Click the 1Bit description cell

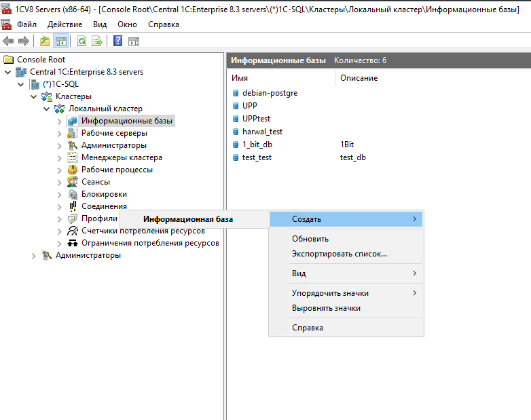(347, 145)
